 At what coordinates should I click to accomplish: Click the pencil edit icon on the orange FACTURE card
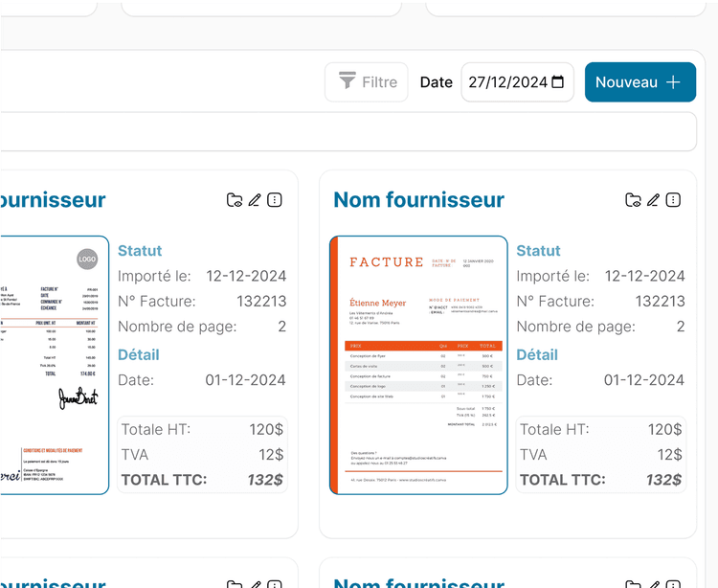[x=654, y=200]
